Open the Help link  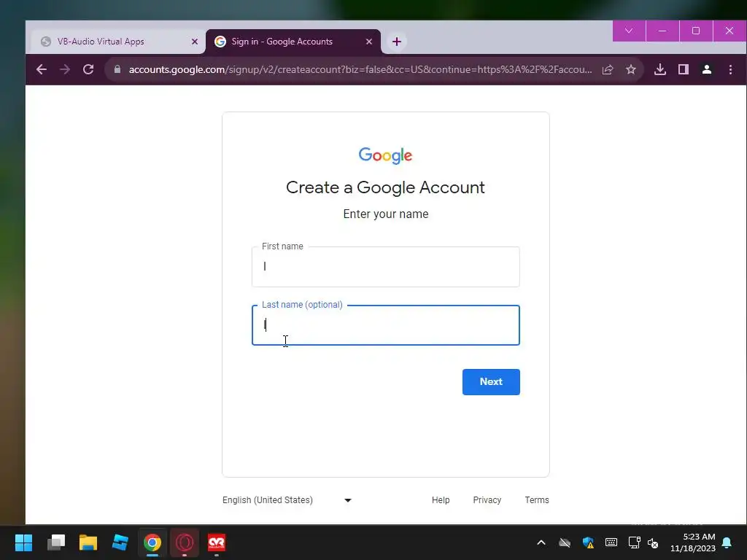[441, 500]
